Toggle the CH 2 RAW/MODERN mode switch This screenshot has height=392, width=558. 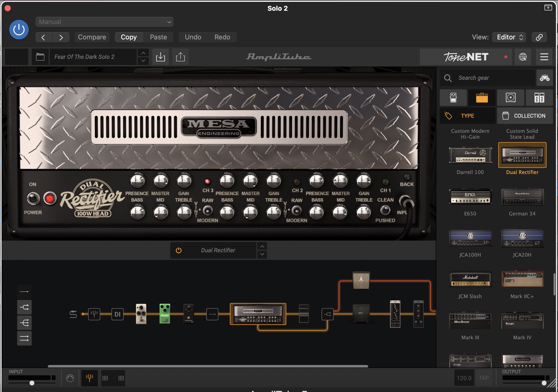click(296, 210)
